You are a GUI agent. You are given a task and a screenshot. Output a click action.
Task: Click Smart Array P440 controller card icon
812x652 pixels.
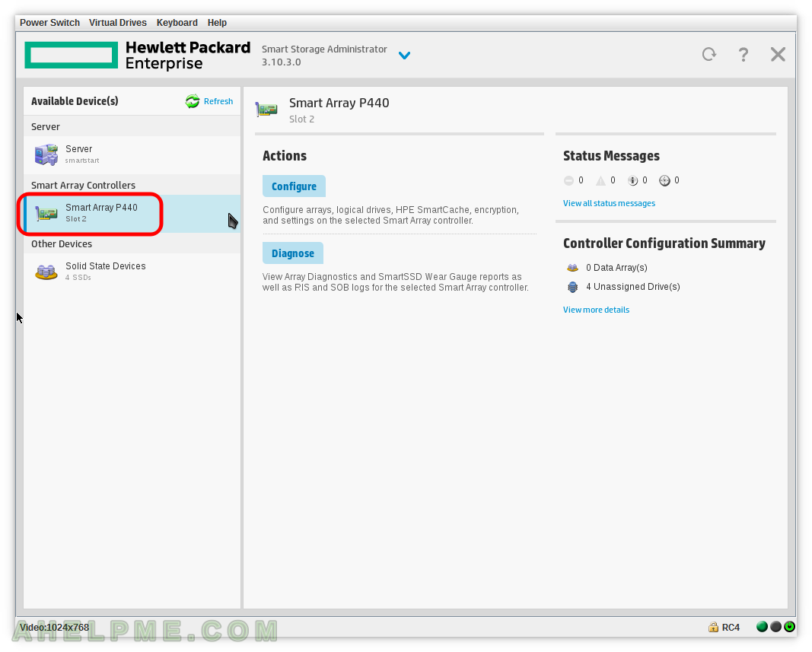[46, 213]
